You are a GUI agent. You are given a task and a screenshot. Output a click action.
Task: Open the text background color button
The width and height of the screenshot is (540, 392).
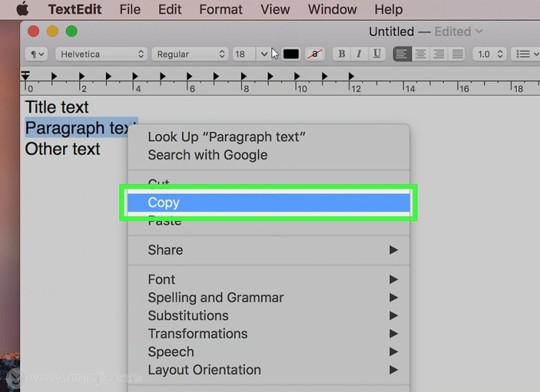coord(315,54)
